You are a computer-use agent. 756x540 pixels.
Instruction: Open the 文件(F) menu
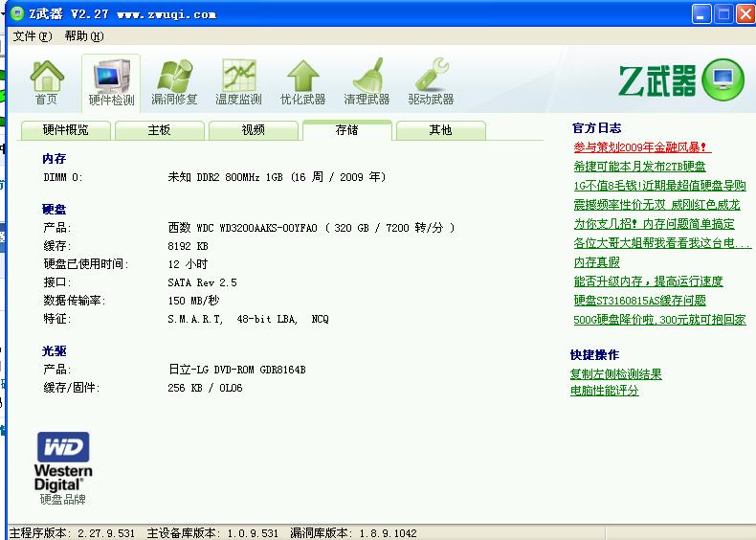click(x=32, y=36)
